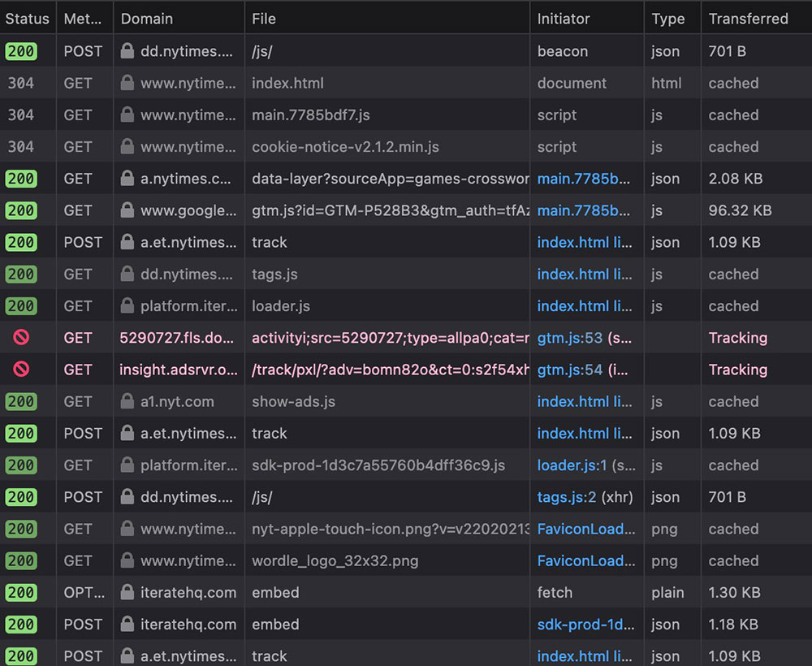This screenshot has width=812, height=666.
Task: Sort requests by the Domain column header
Action: click(x=146, y=19)
